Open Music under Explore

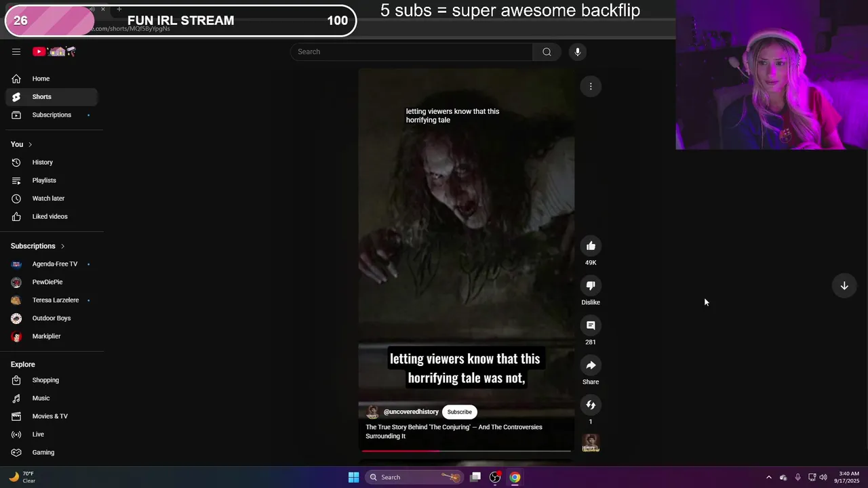pos(52,398)
